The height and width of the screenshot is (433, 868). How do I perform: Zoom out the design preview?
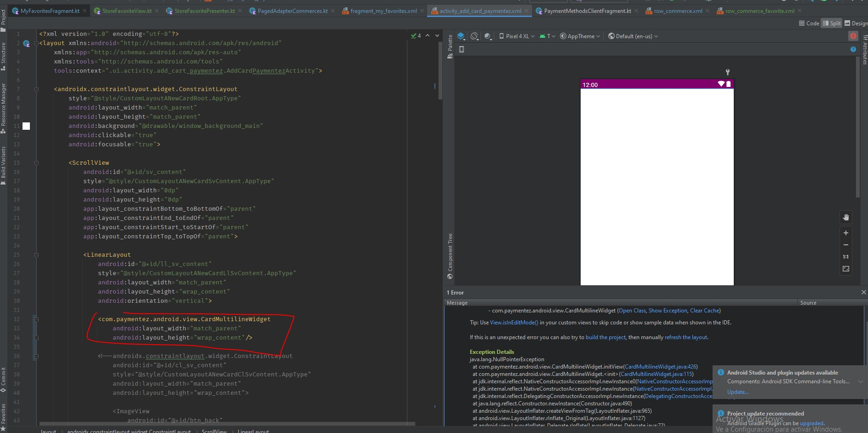pyautogui.click(x=846, y=245)
